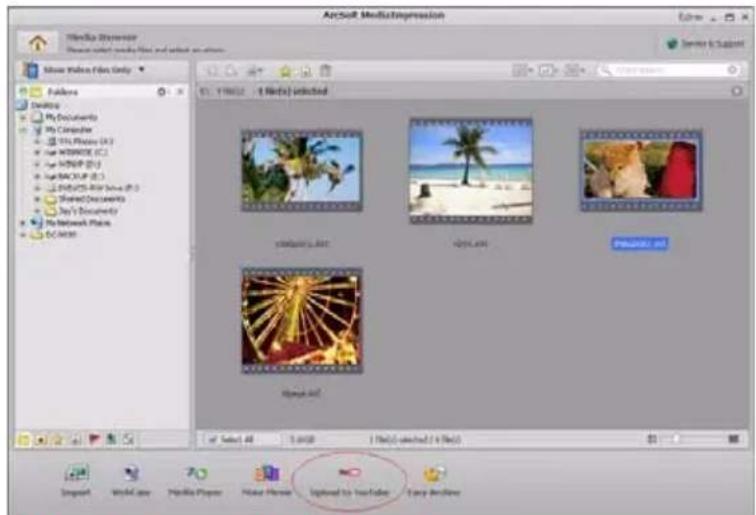
Task: Expand the My Documents folder
Action: coord(23,117)
